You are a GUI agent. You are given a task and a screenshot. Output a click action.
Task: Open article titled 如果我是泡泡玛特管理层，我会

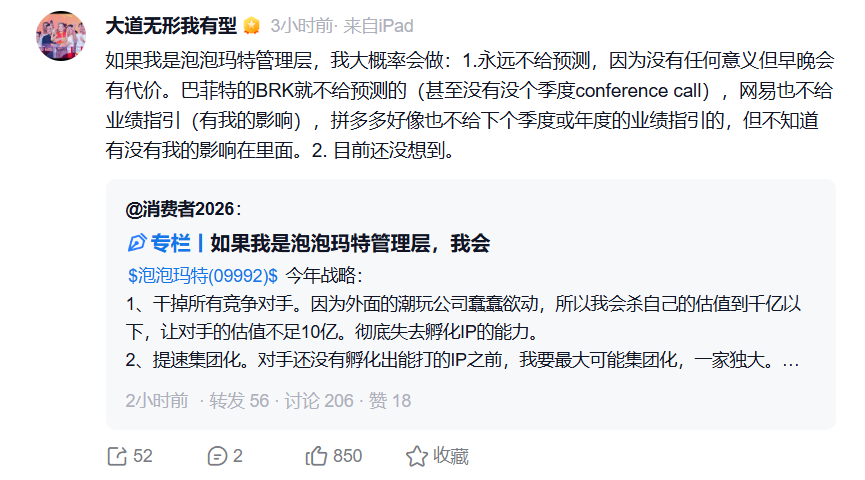point(350,243)
